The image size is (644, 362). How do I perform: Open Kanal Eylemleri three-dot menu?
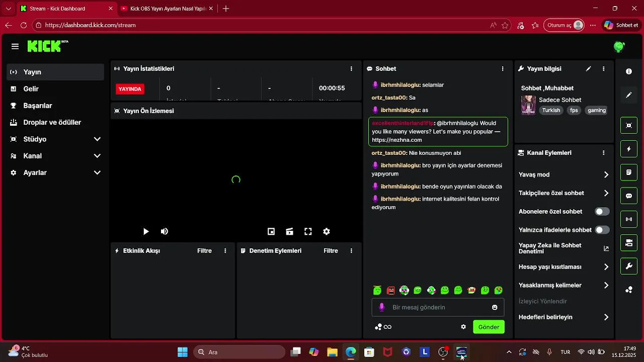[603, 152]
